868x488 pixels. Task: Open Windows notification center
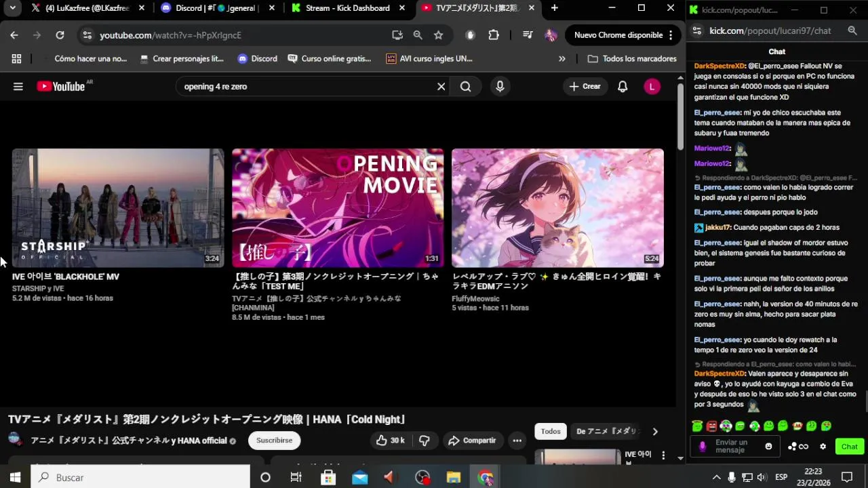[847, 477]
